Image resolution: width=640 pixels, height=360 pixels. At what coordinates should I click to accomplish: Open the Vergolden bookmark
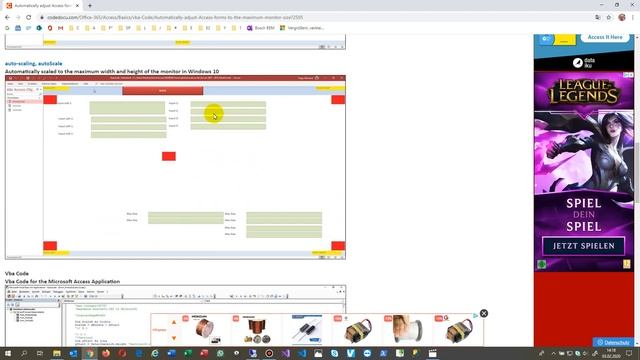pos(302,28)
